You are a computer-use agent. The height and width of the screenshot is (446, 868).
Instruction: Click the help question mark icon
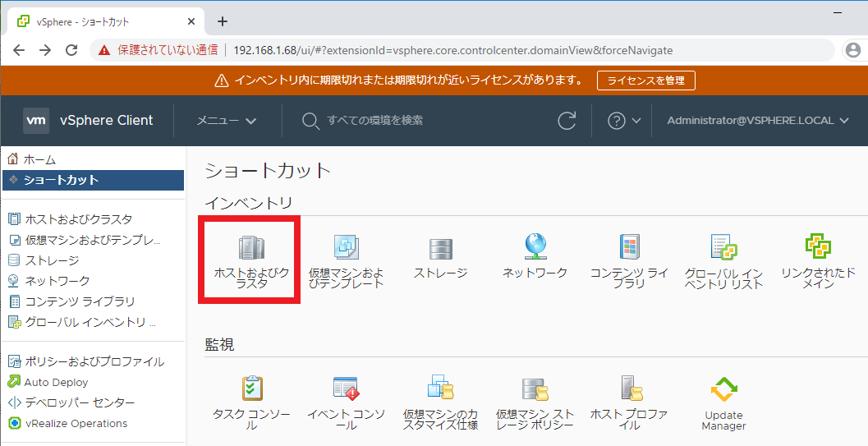pyautogui.click(x=616, y=121)
